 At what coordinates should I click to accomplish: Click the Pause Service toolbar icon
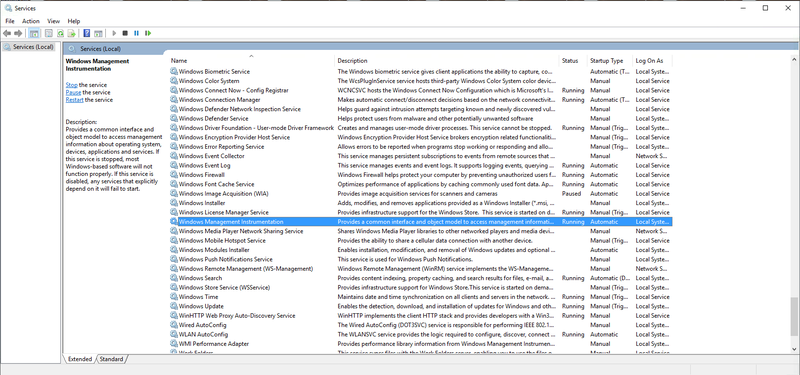pos(136,33)
